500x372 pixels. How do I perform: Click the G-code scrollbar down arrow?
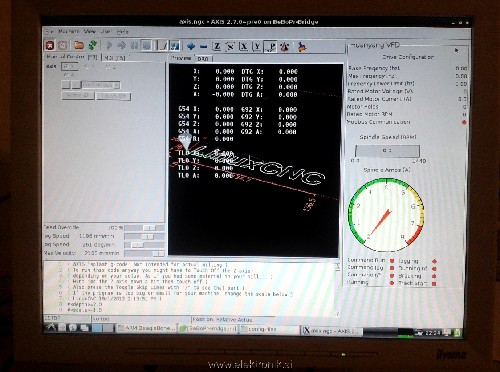pos(337,313)
